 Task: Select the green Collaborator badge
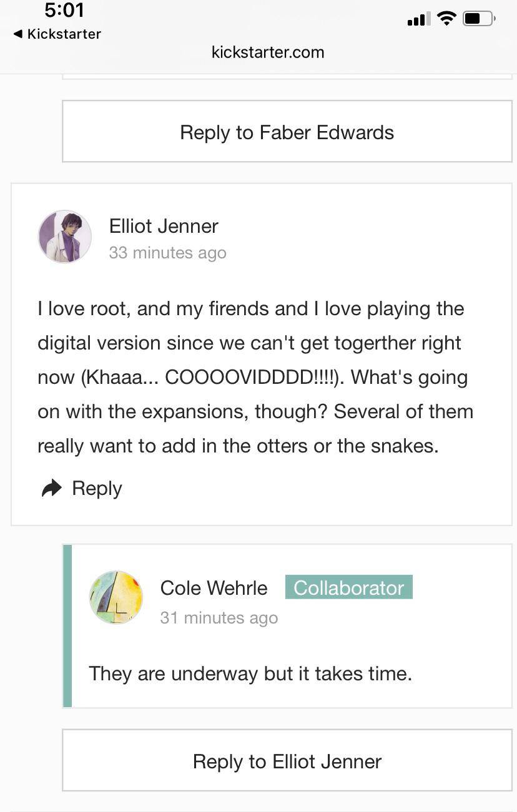click(348, 587)
